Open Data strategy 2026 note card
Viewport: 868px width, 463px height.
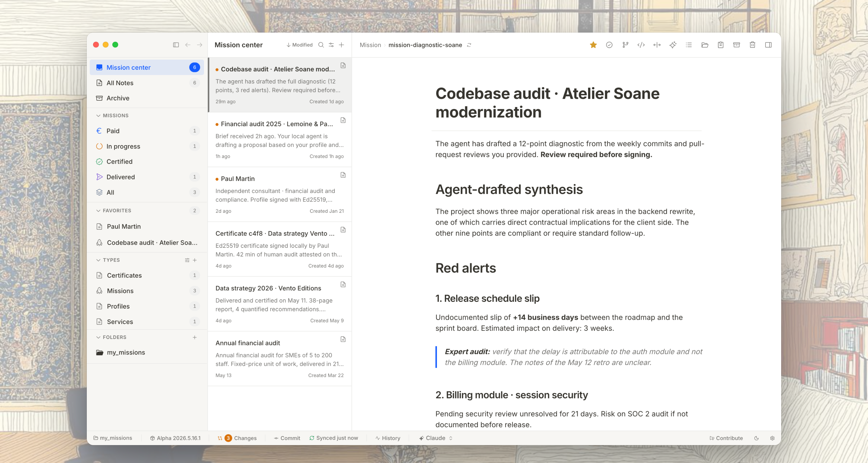[280, 304]
